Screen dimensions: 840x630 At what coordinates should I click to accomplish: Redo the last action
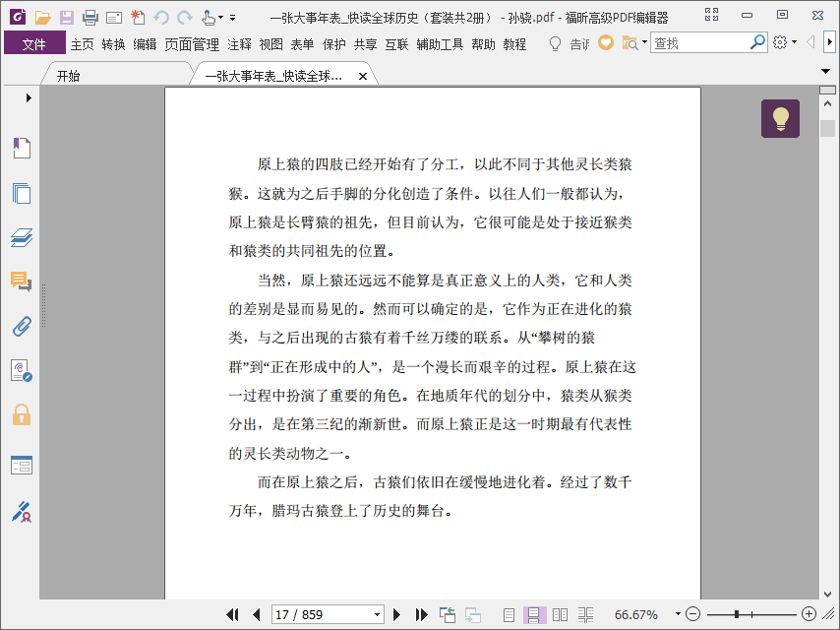pos(185,18)
